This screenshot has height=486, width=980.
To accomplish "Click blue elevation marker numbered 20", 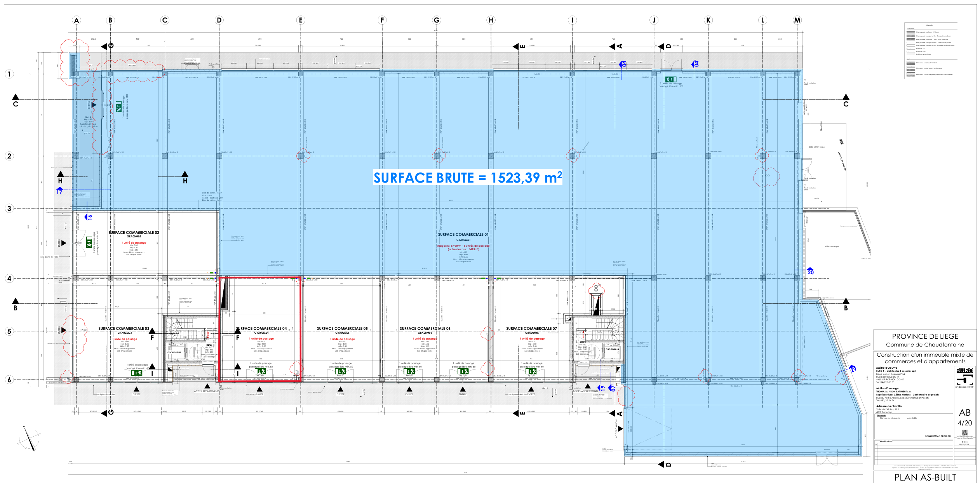I will click(x=810, y=272).
